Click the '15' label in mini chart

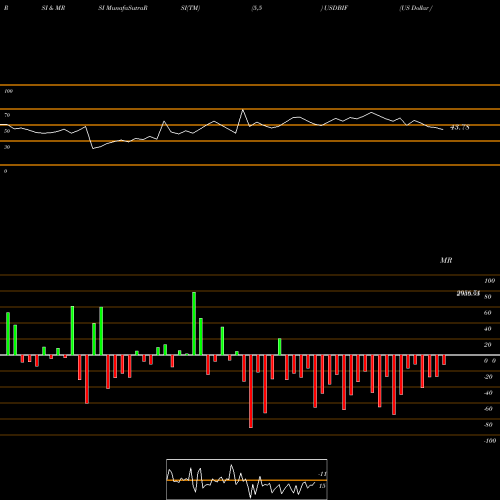[322, 486]
